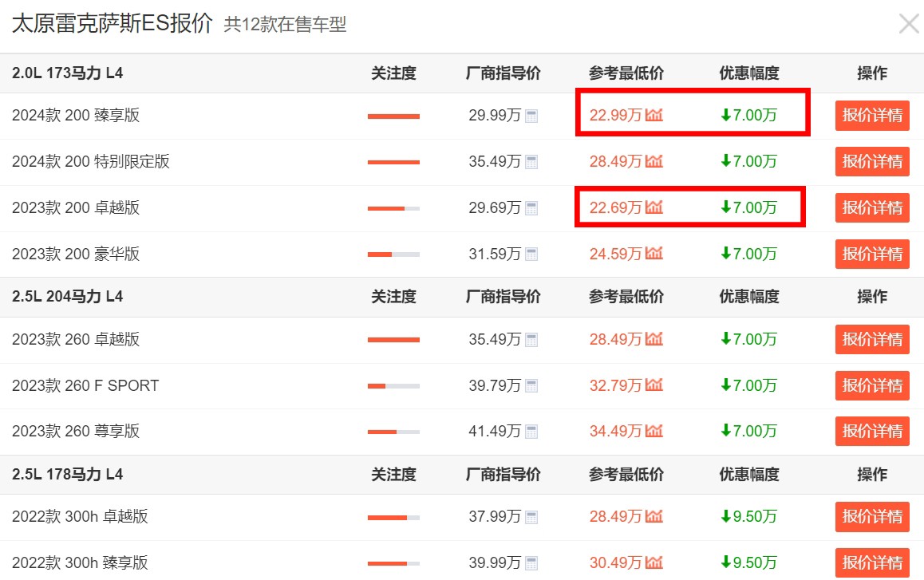Viewport: 924px width, 580px height.
Task: View price trend chart for 2024款 200 臻享版
Action: pos(654,115)
